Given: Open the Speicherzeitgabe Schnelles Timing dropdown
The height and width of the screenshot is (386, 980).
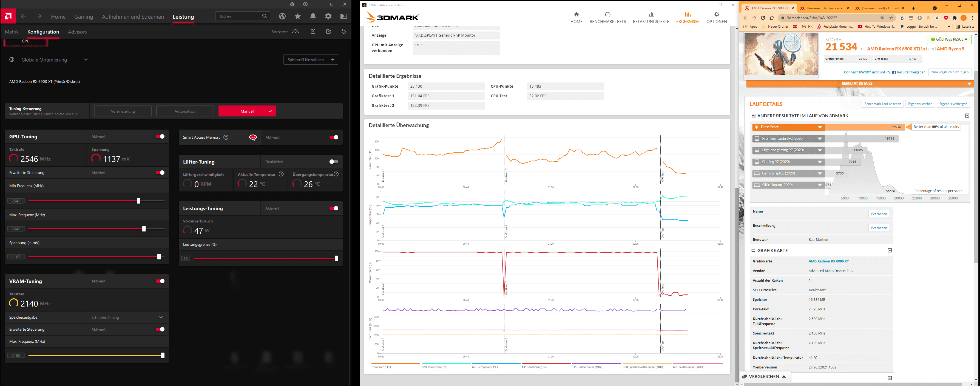Looking at the screenshot, I should 127,318.
